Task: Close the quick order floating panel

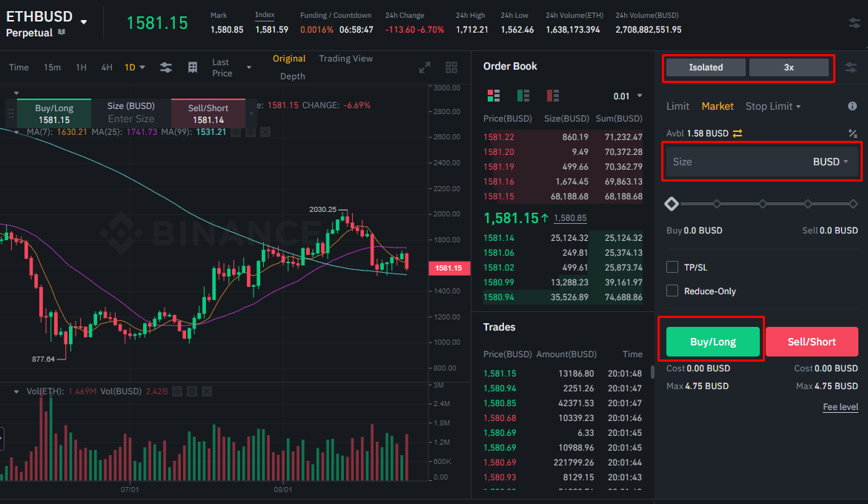Action: tap(251, 113)
